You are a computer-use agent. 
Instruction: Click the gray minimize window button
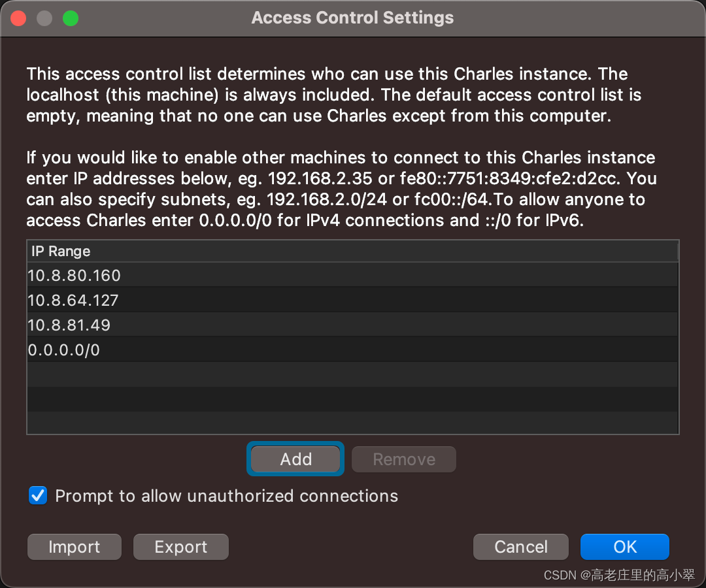point(44,18)
